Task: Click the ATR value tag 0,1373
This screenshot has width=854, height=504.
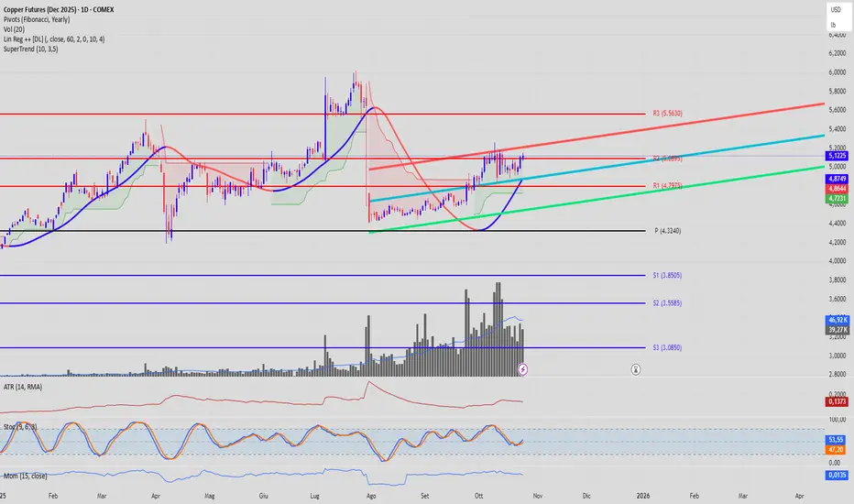Action: click(838, 401)
